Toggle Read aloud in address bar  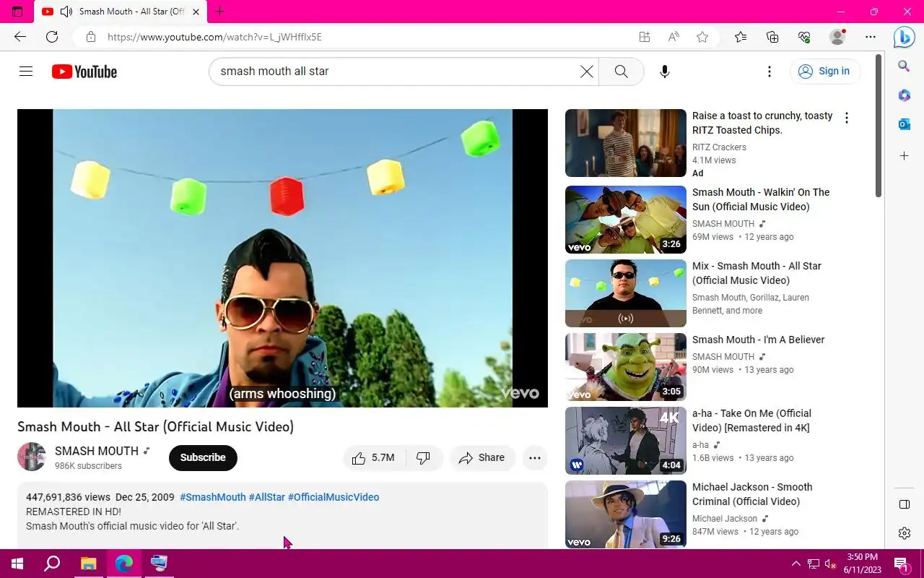click(674, 37)
